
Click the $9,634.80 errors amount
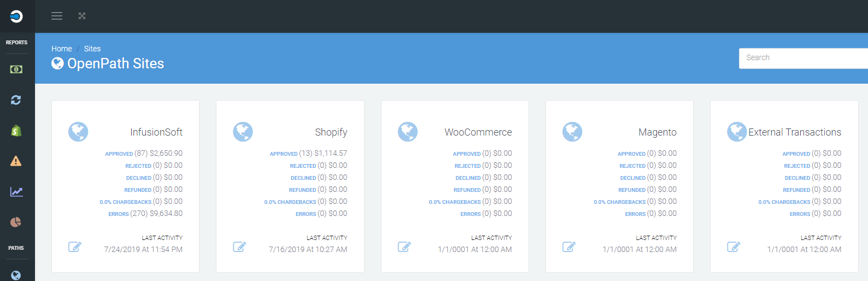(166, 214)
